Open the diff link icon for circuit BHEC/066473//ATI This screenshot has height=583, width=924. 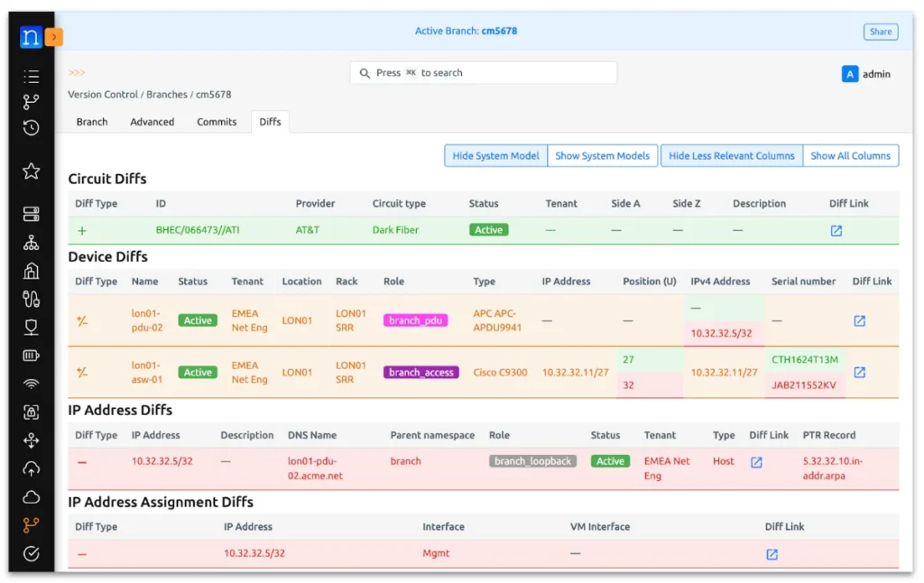(836, 230)
